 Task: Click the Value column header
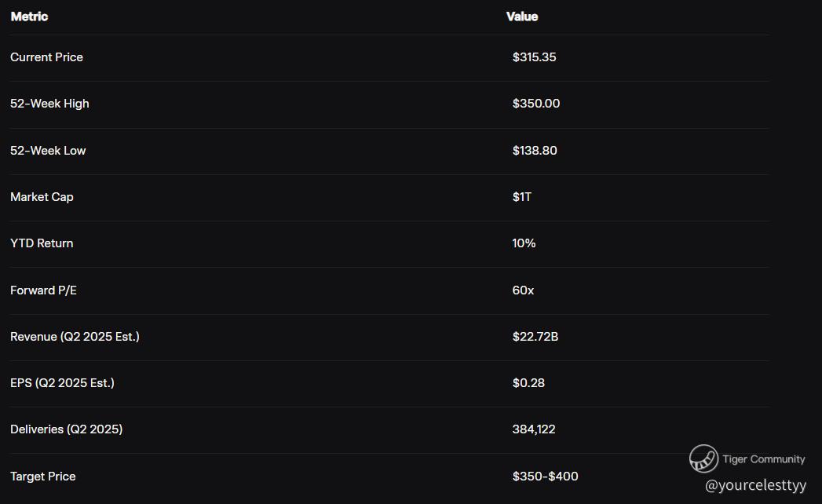tap(522, 16)
